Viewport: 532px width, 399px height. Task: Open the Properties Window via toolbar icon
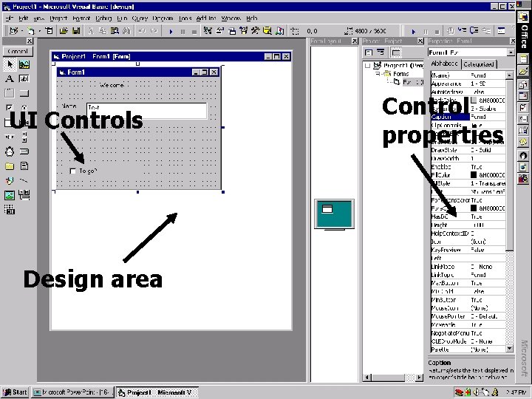tap(220, 31)
